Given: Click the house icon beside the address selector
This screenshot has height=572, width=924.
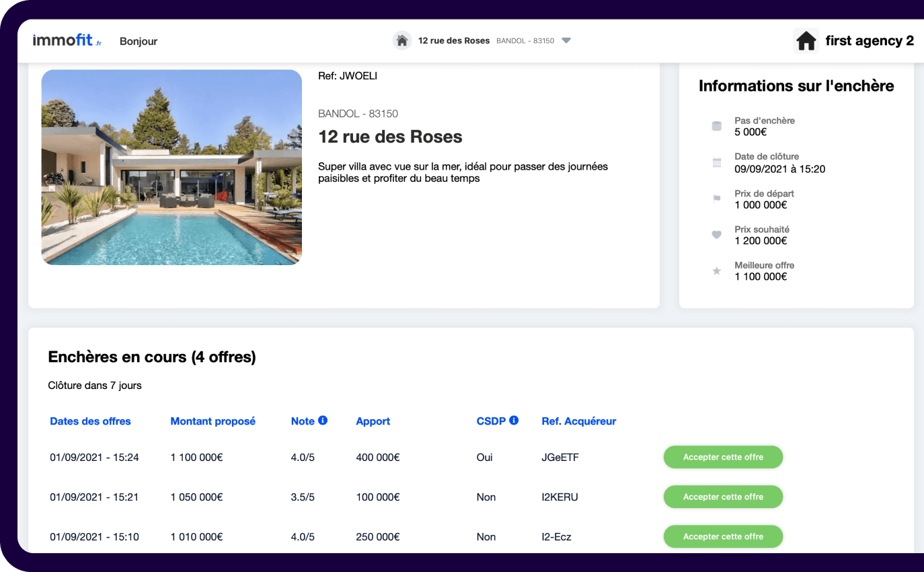Looking at the screenshot, I should [402, 40].
